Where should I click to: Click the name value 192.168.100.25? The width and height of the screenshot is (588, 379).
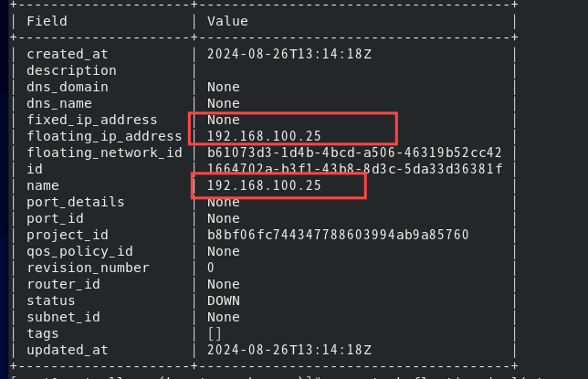(x=264, y=185)
